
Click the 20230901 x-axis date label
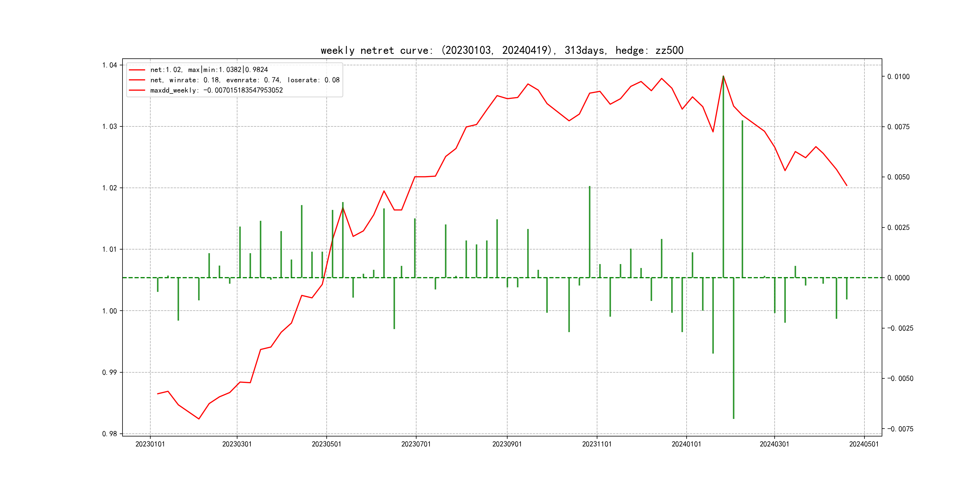[x=507, y=444]
